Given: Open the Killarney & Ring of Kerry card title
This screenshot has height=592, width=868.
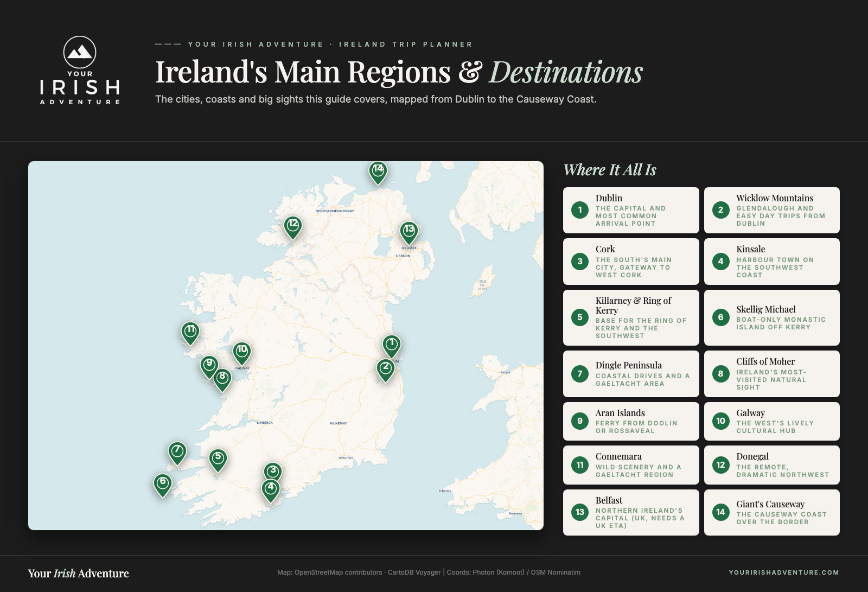Looking at the screenshot, I should click(x=633, y=305).
